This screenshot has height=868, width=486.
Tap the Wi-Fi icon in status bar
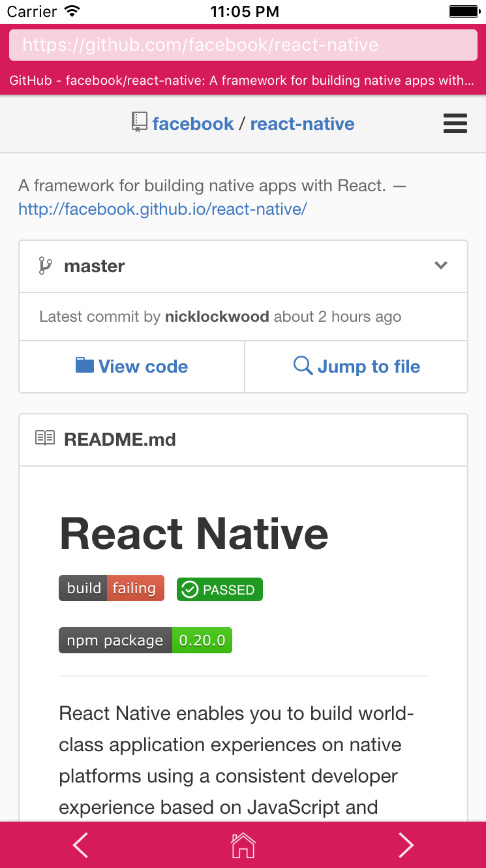[72, 10]
